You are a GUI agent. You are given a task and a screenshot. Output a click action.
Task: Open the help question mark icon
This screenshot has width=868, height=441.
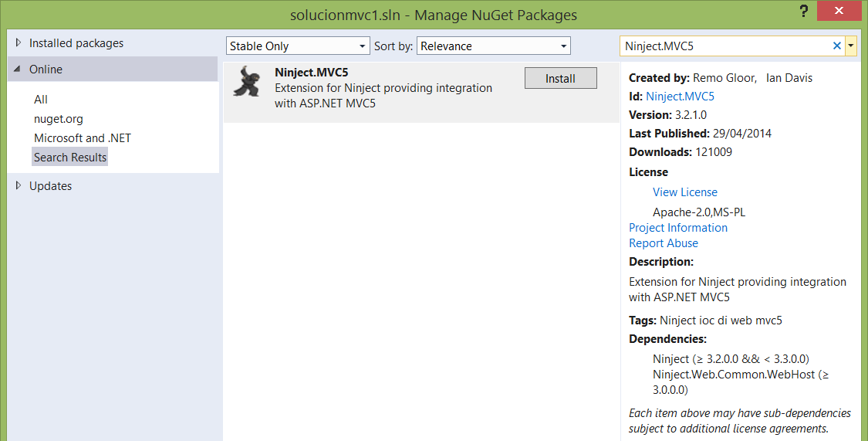[x=804, y=11]
